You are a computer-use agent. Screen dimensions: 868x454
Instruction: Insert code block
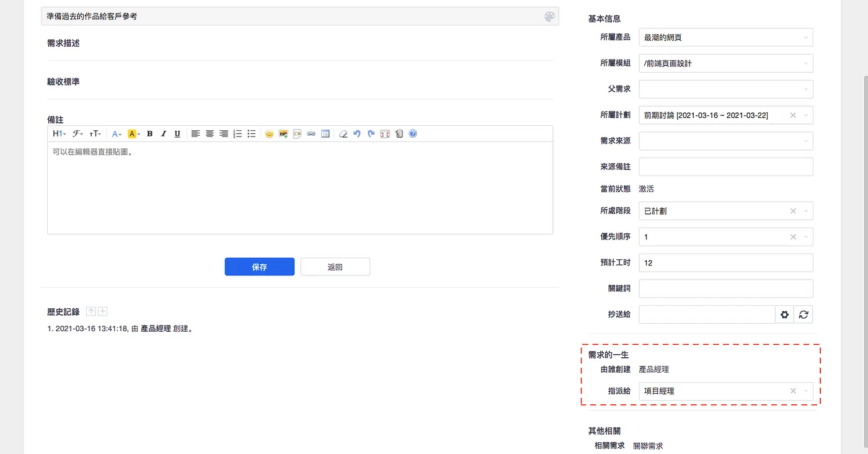tap(297, 133)
